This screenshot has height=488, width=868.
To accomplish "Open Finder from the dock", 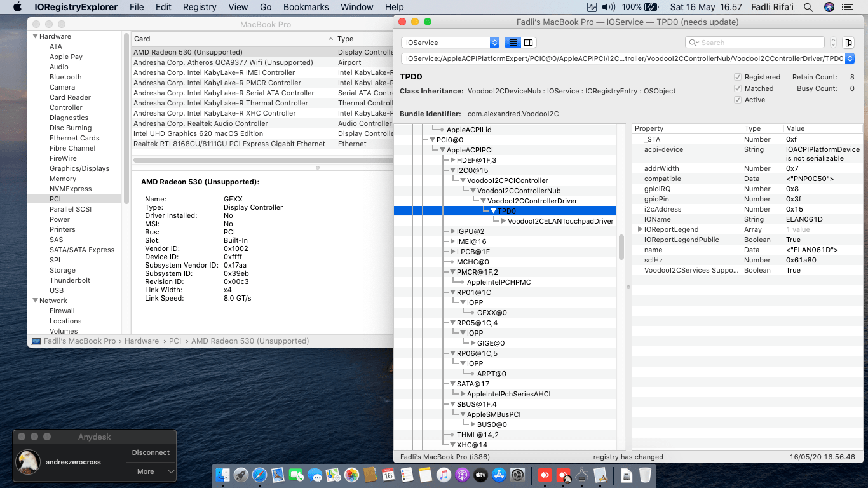I will tap(223, 475).
